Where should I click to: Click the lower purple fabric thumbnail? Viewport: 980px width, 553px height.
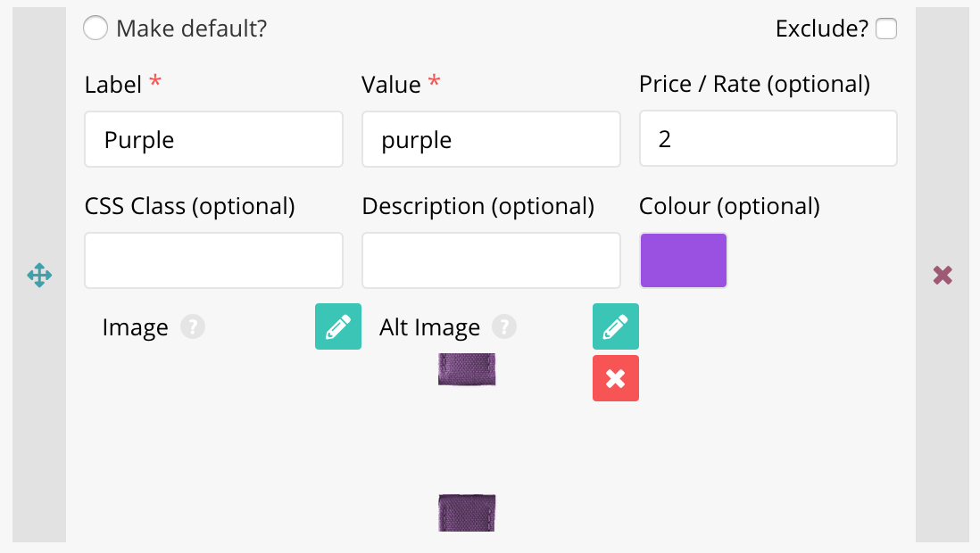[x=467, y=513]
